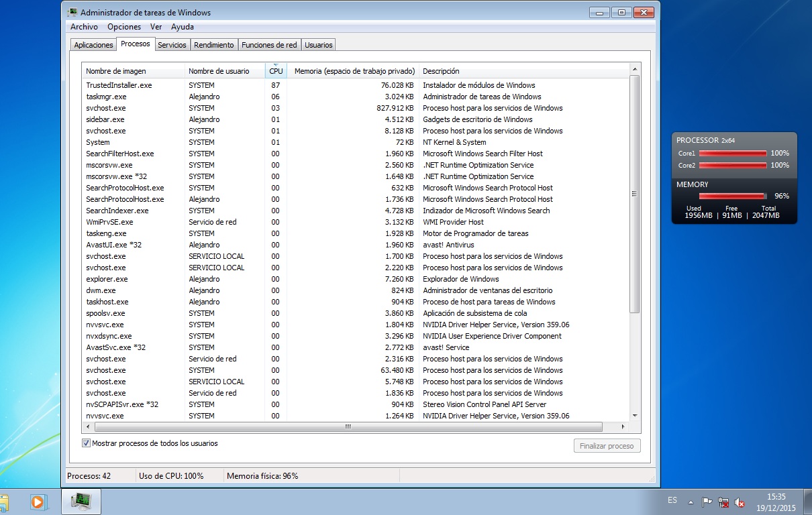
Task: Click the horizontal scrollbar left arrow
Action: 87,426
